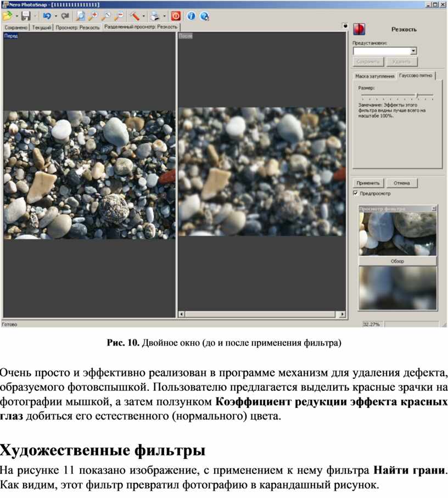448x498 pixels.
Task: Click the Размер slider handle
Action: [417, 95]
